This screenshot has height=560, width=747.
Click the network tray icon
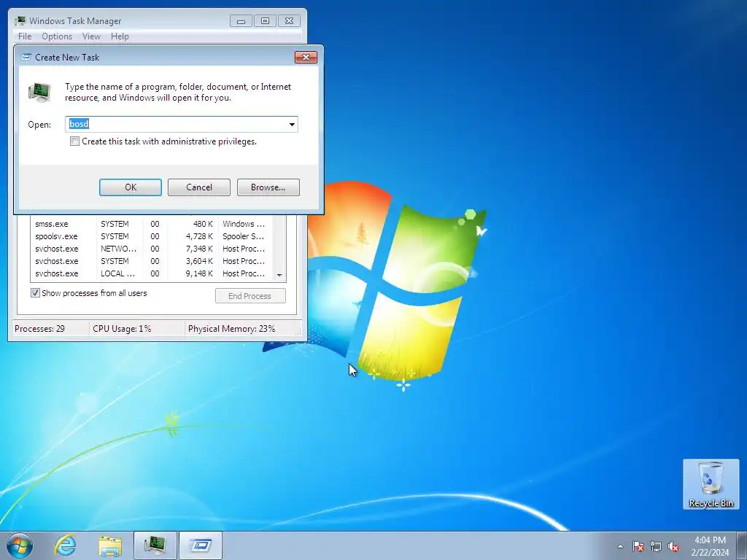(656, 546)
